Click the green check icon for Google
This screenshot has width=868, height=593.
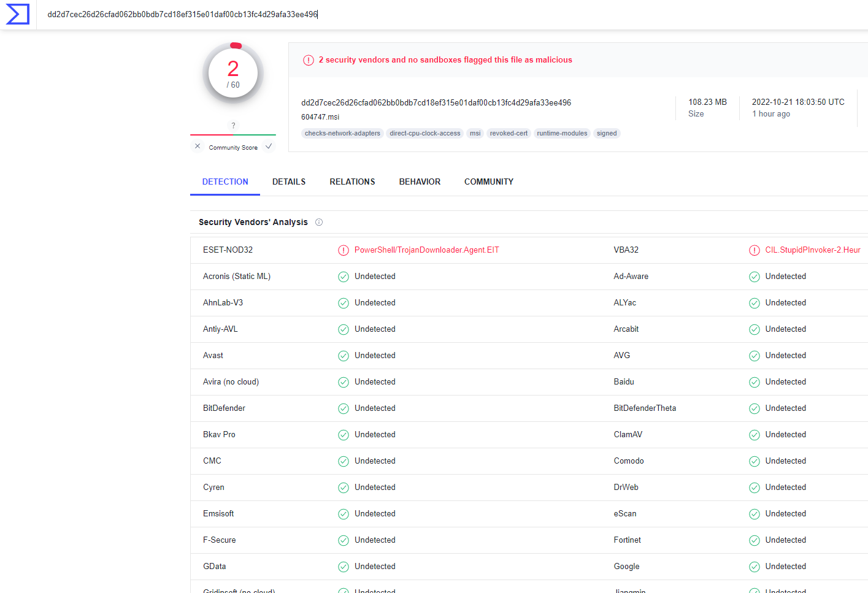(755, 567)
